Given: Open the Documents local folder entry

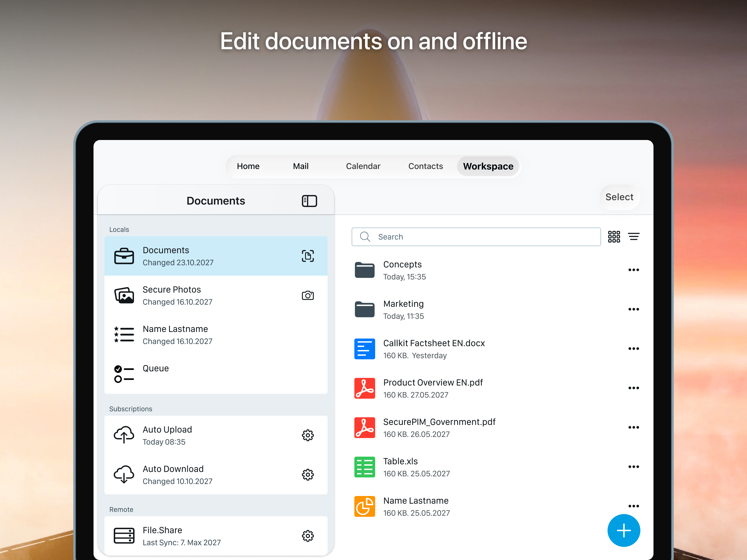Looking at the screenshot, I should tap(216, 256).
